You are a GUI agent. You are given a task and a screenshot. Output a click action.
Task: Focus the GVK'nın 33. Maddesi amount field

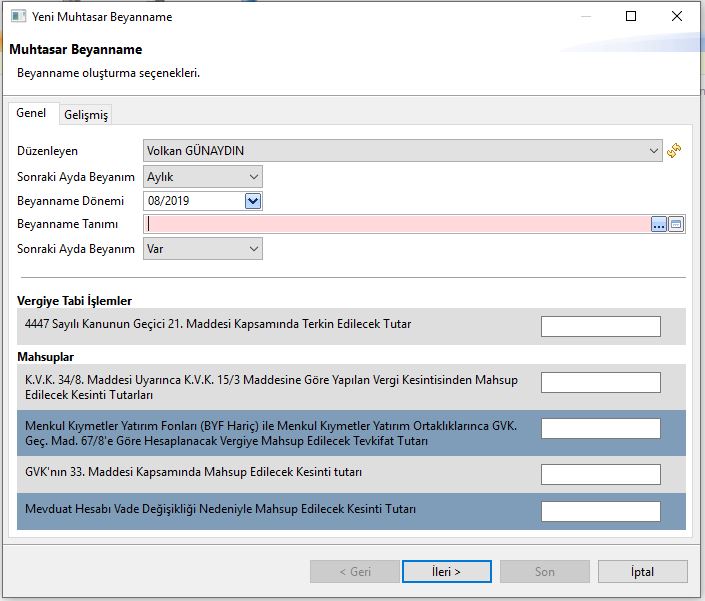coord(600,474)
